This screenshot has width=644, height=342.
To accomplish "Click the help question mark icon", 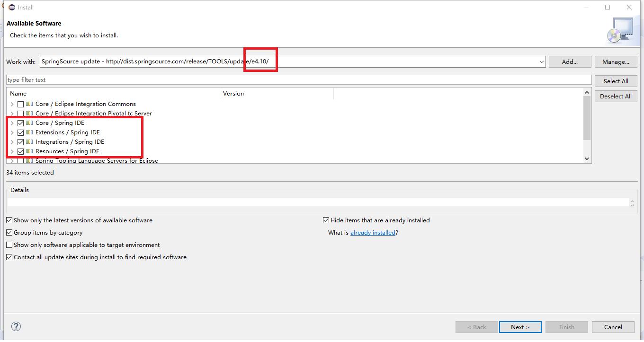I will pos(16,326).
